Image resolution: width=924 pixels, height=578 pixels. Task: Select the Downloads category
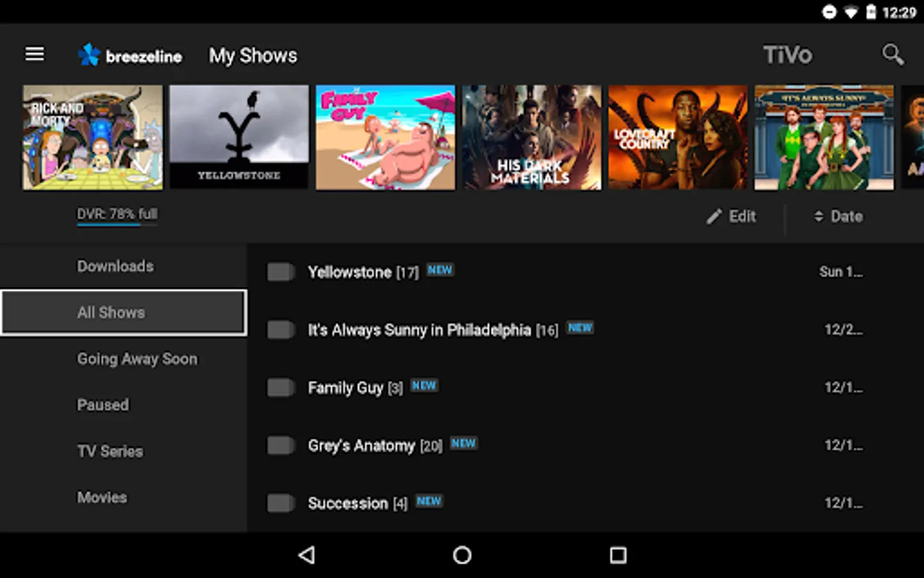point(123,266)
